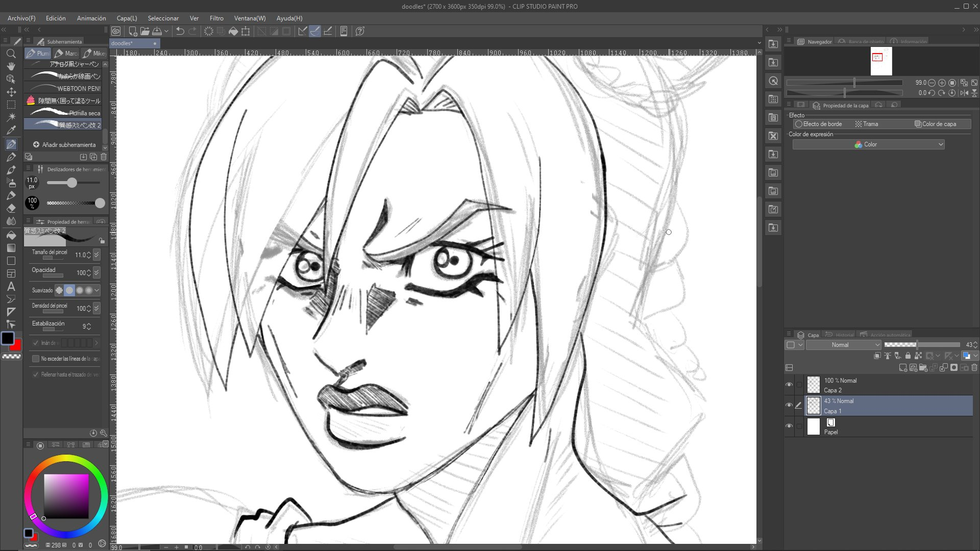The image size is (980, 551).
Task: Select the Fill bucket tool
Action: click(x=11, y=235)
